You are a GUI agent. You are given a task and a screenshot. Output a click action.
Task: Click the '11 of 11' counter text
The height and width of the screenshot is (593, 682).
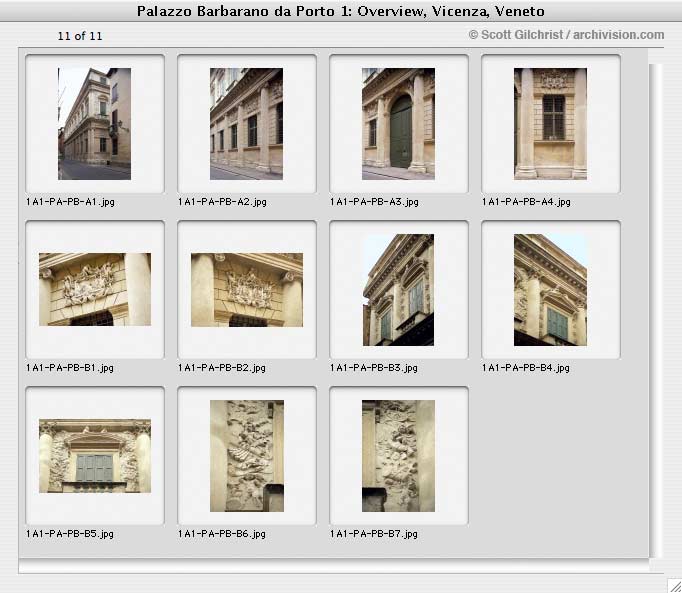tap(80, 36)
